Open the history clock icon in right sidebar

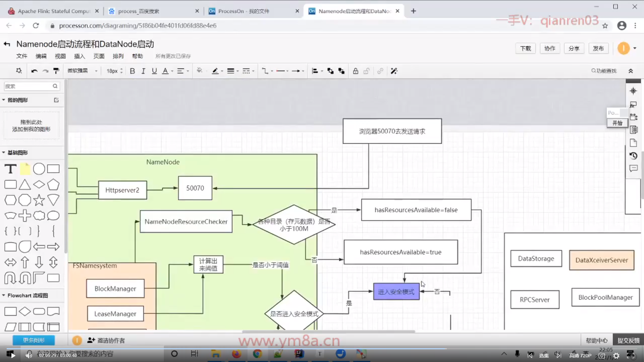(x=633, y=156)
